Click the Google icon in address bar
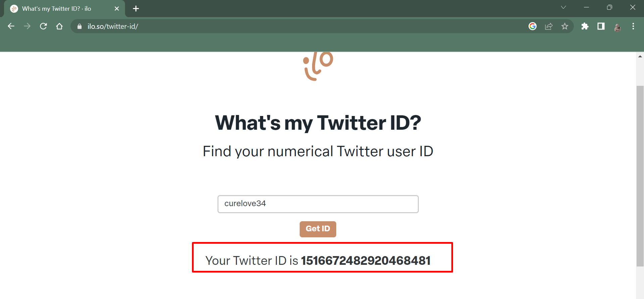The height and width of the screenshot is (299, 644). [533, 26]
